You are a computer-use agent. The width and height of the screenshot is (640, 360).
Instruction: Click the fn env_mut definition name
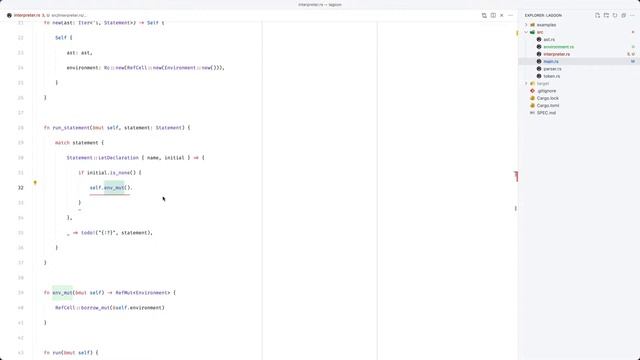pyautogui.click(x=62, y=293)
